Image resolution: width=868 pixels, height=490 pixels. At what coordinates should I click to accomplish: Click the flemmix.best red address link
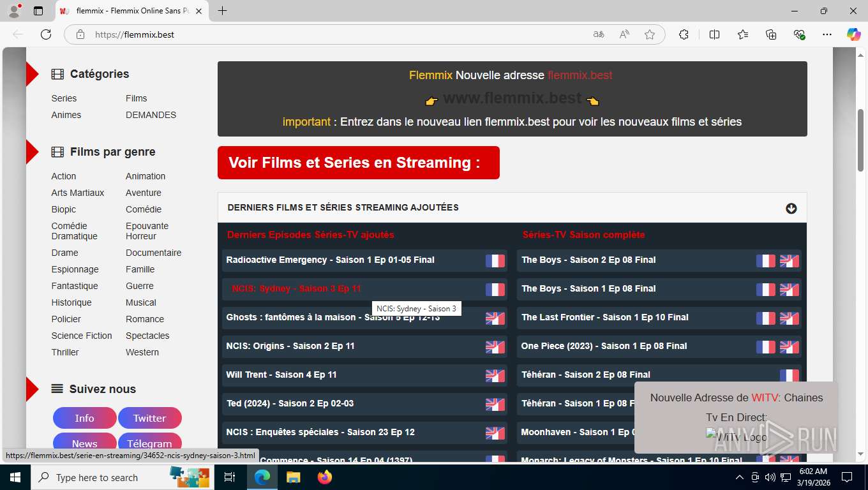580,75
